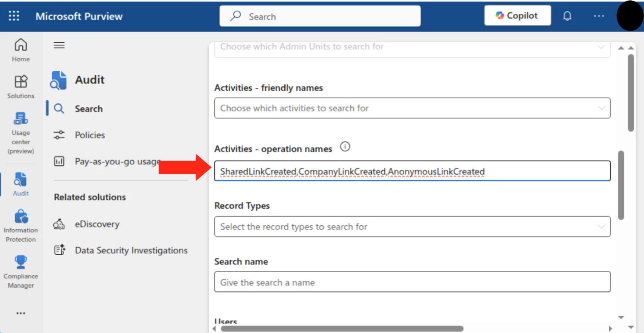644x333 pixels.
Task: Click info icon beside operation names
Action: [345, 147]
